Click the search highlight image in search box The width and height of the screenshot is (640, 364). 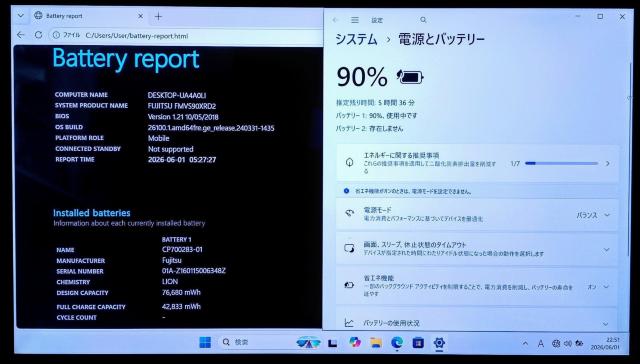tap(308, 342)
